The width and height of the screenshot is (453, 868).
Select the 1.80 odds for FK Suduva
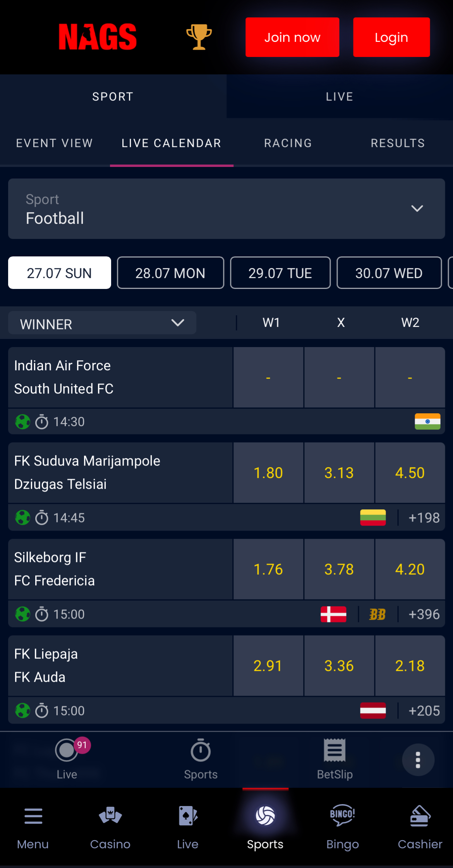click(x=268, y=472)
